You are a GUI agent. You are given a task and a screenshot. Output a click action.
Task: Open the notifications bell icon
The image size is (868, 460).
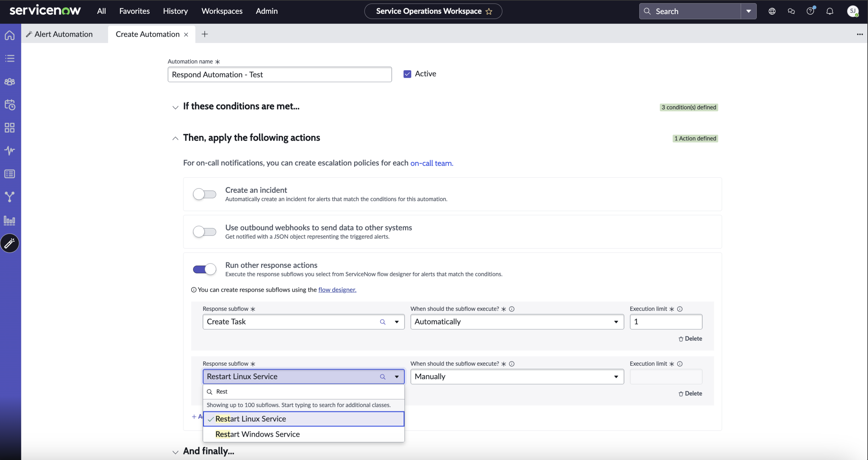tap(830, 11)
